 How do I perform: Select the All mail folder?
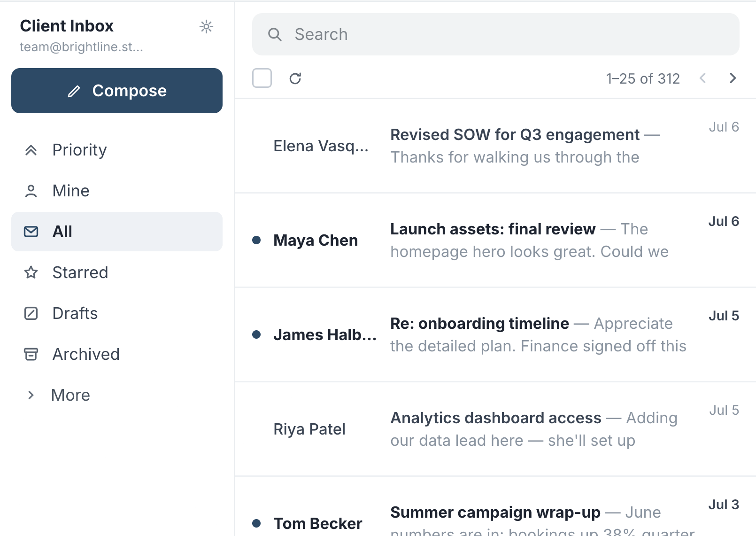117,232
